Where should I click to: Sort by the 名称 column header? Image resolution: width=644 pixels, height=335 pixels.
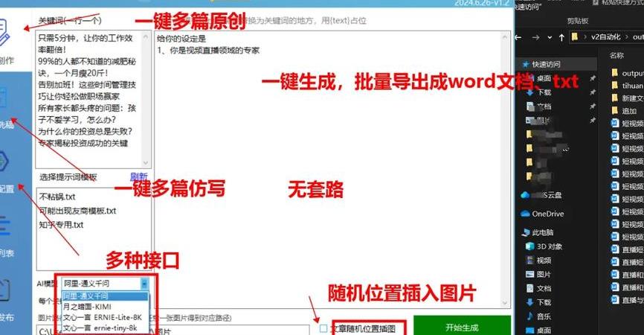pos(616,55)
